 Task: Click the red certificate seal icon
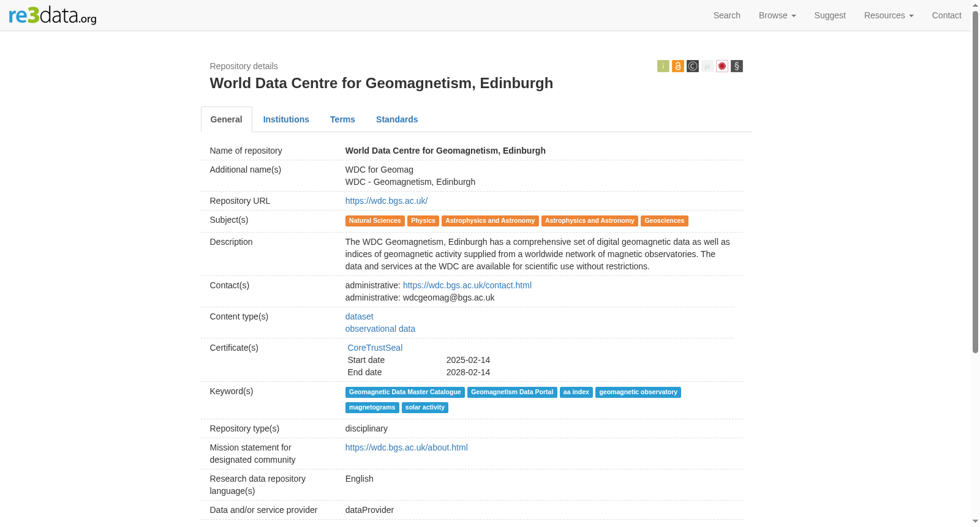click(x=722, y=66)
